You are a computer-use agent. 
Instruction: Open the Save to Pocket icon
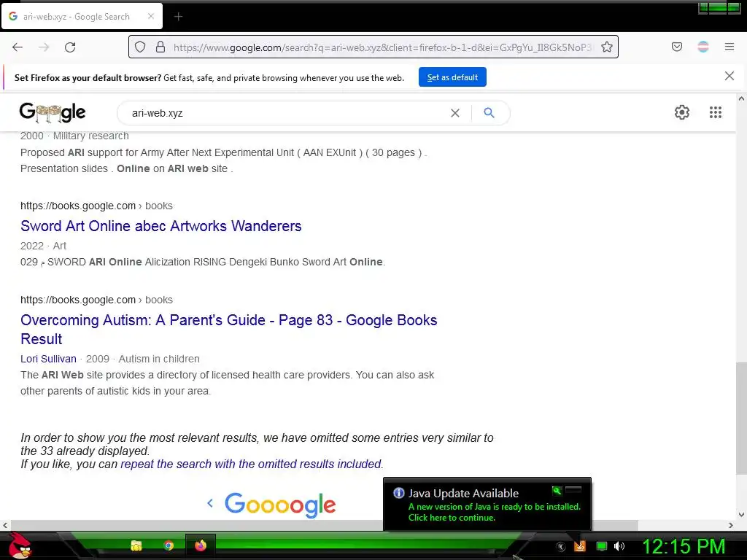pyautogui.click(x=677, y=47)
